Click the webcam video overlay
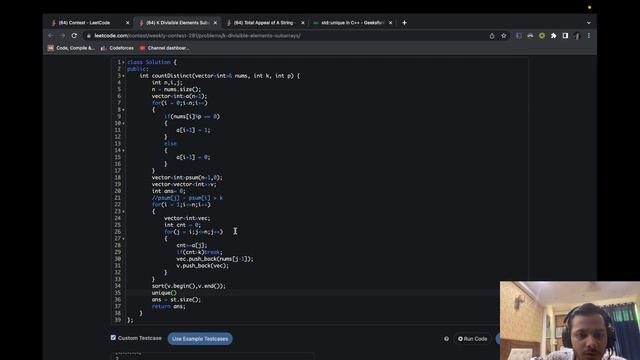This screenshot has height=360, width=640. pos(570,320)
